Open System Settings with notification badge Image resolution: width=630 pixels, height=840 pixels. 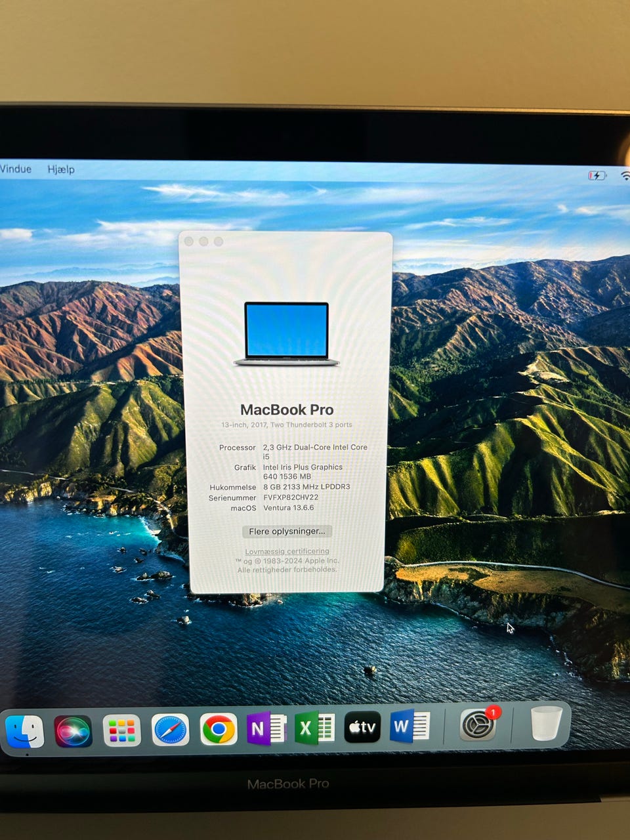click(478, 724)
